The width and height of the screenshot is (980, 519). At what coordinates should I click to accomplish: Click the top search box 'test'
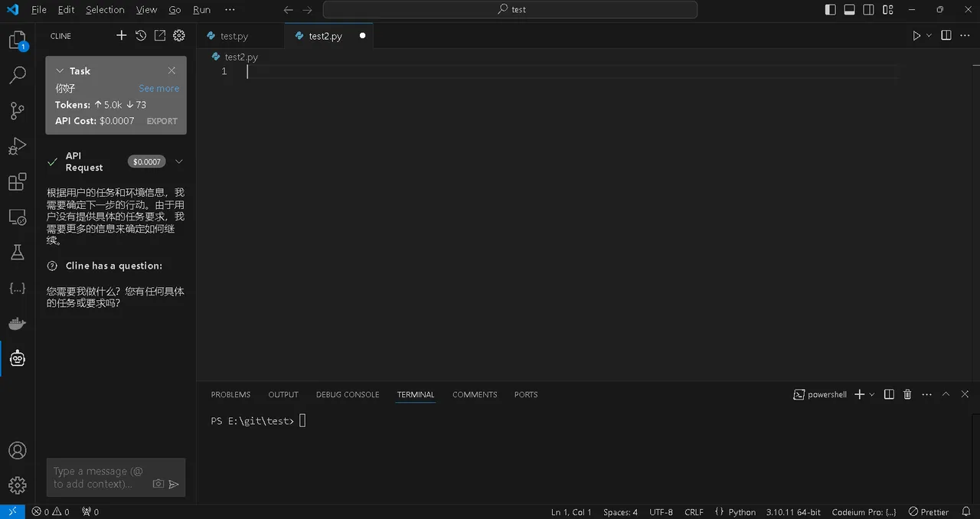510,10
